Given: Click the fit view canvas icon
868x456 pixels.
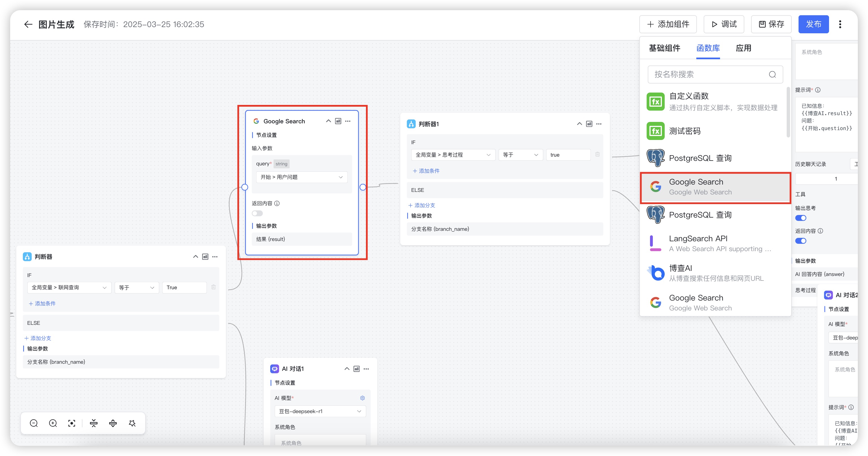Looking at the screenshot, I should (71, 423).
